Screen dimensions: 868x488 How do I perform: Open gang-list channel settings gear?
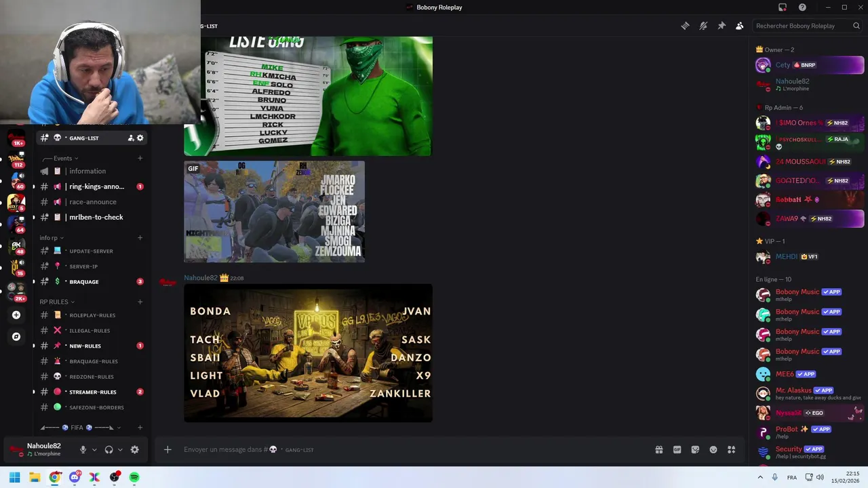pyautogui.click(x=140, y=138)
